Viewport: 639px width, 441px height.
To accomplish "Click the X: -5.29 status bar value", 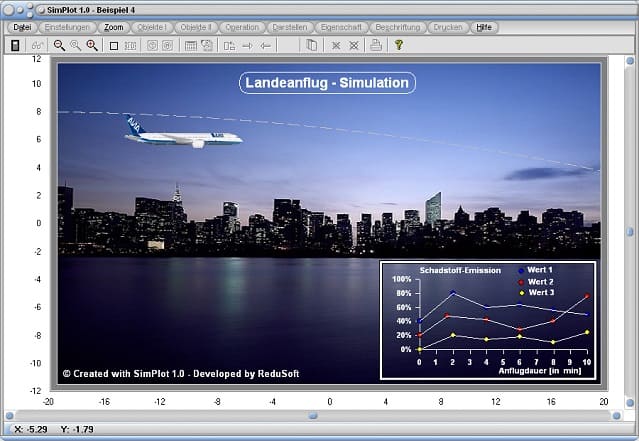I will pyautogui.click(x=31, y=429).
